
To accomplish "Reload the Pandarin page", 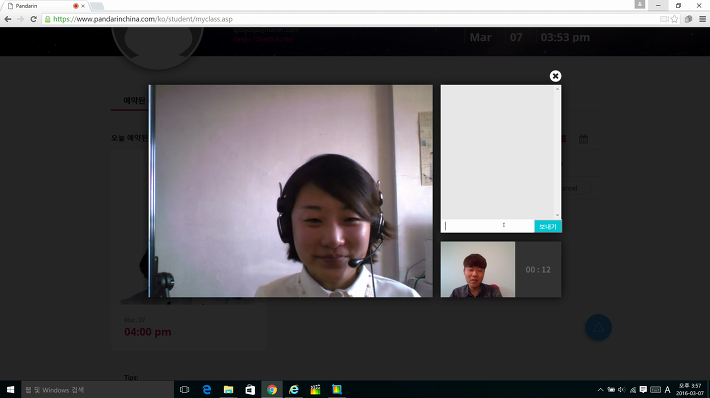I will click(x=34, y=19).
